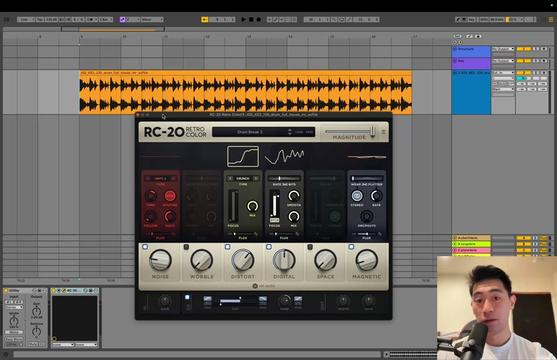Click the large DIGITAL amount knob

(x=284, y=260)
